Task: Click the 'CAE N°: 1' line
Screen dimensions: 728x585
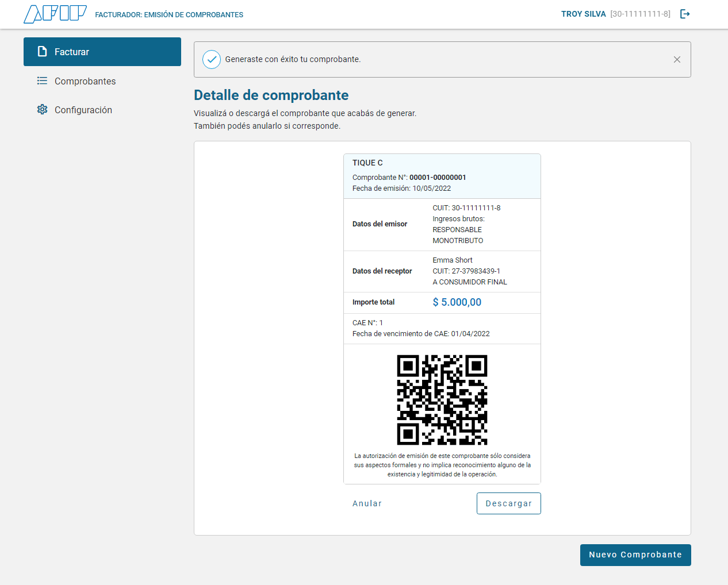Action: [367, 323]
